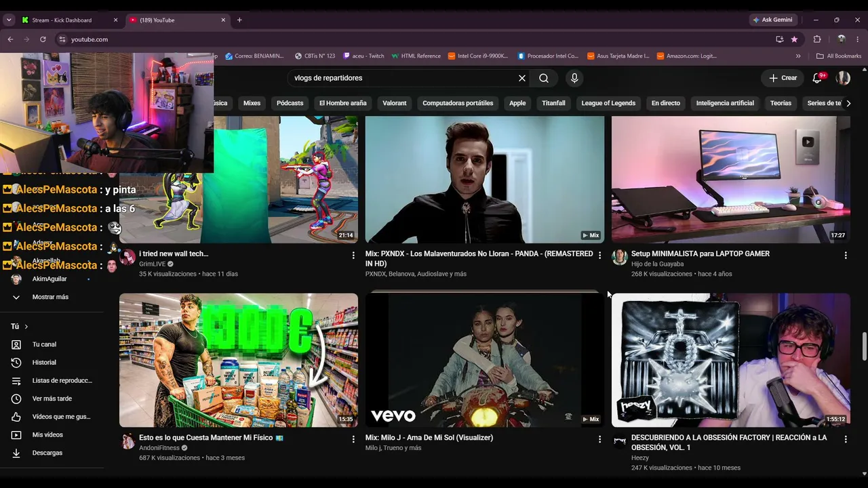Open 'Esto es lo que Cuesta Mantener Mi Físico' title
Viewport: 868px width, 488px height.
(211, 438)
